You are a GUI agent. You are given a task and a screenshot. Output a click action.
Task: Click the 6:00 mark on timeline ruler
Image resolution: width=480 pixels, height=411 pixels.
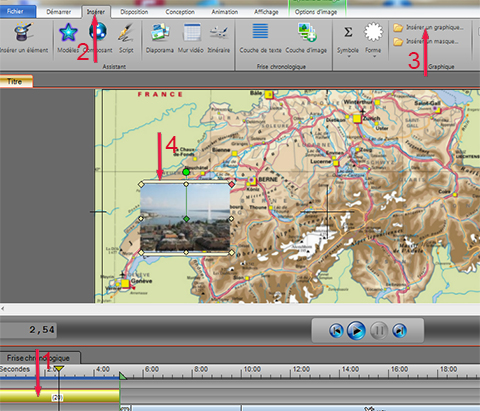pos(152,369)
